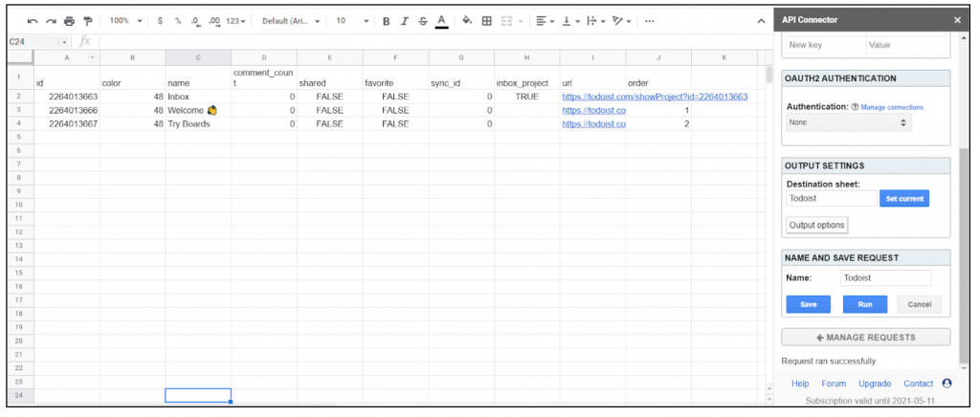Click the merge cells icon
Screen dimensions: 980x417
click(507, 21)
